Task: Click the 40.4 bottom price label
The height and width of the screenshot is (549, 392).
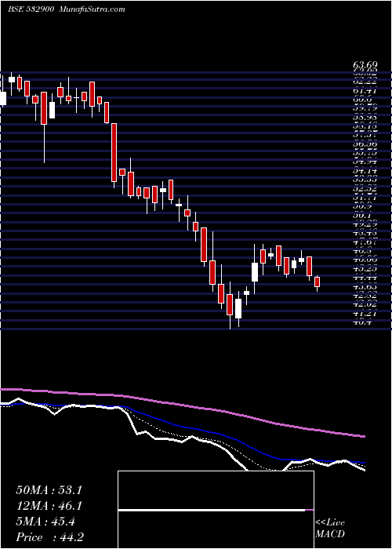Action: point(363,323)
